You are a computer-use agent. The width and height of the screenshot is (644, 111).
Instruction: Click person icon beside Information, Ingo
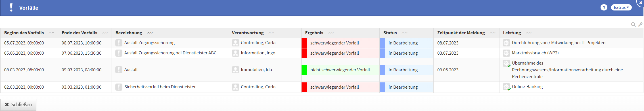[x=235, y=53]
